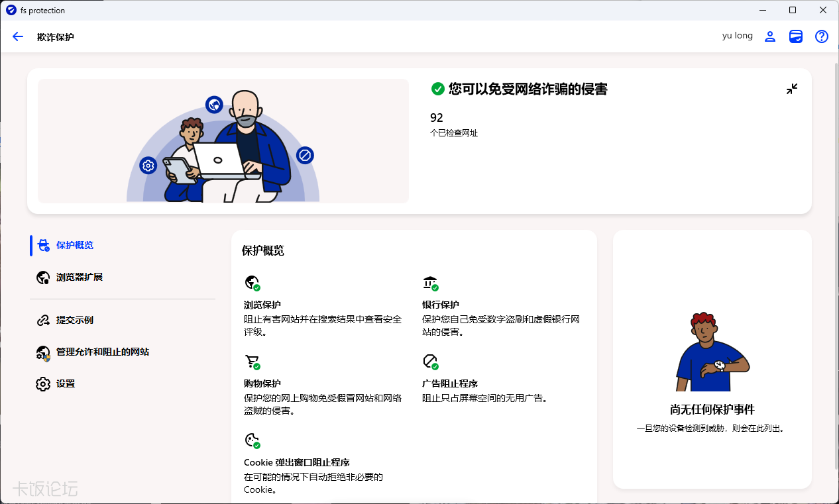Go back using the back arrow
Screen dimensions: 839x504
tap(18, 36)
